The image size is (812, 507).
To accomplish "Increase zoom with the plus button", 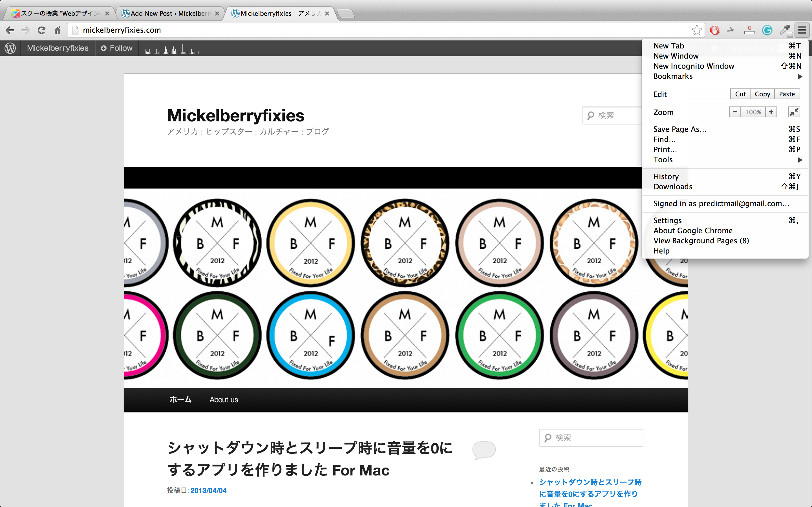I will [771, 112].
